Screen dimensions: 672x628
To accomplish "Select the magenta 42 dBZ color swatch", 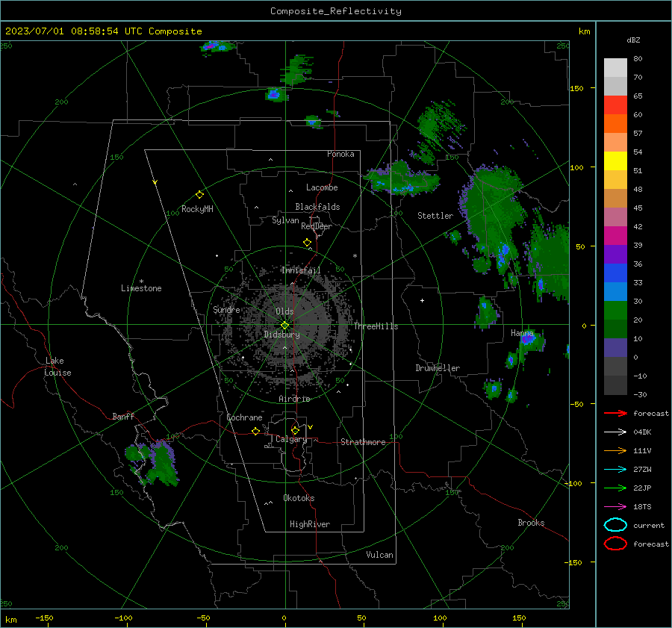I will (615, 235).
